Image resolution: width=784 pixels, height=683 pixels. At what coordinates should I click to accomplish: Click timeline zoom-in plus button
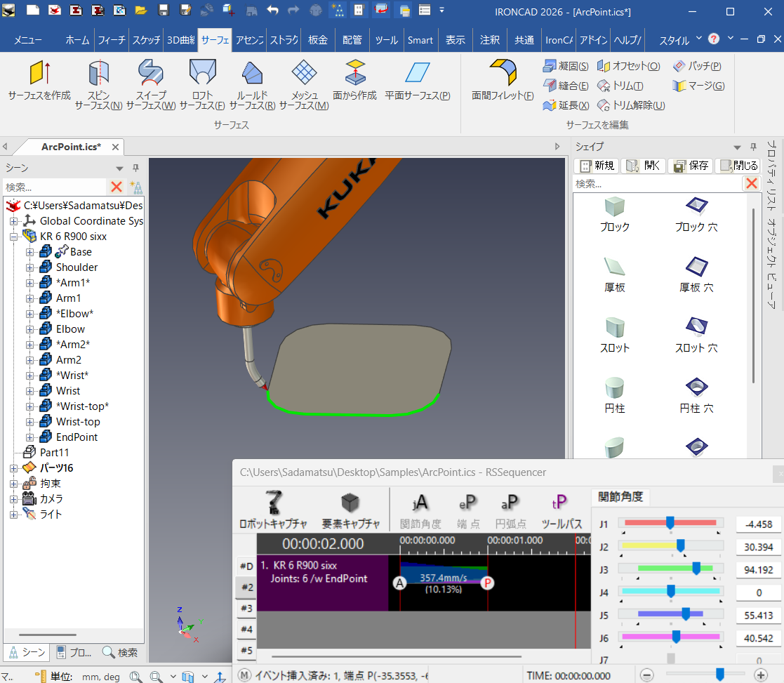click(761, 675)
